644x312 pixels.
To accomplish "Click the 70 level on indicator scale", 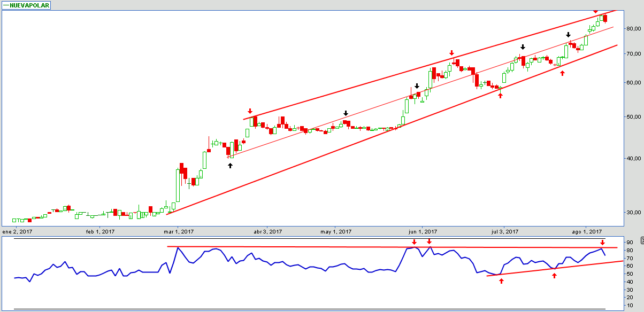I will 630,258.
